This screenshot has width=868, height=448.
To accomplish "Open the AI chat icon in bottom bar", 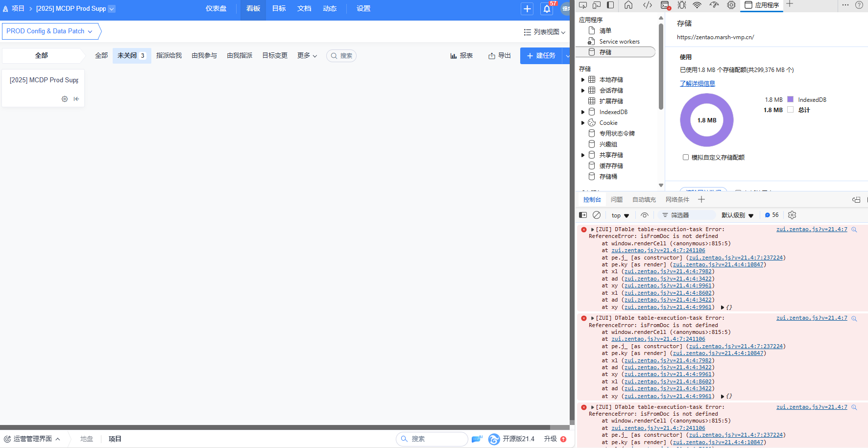I will click(x=477, y=439).
